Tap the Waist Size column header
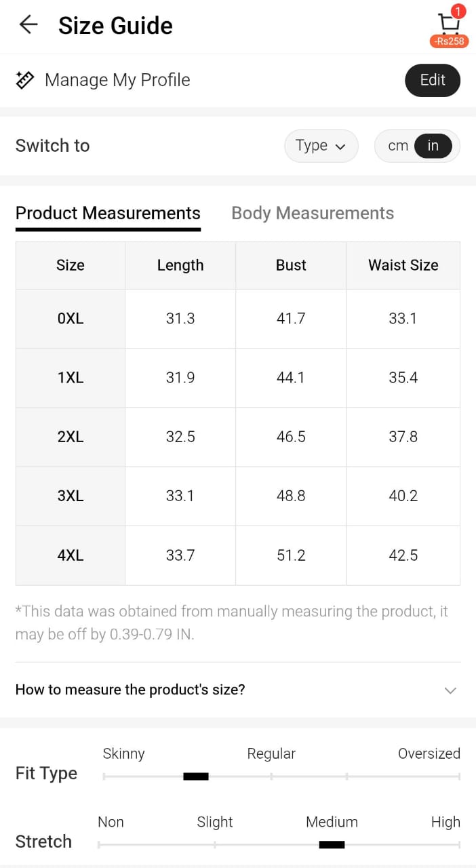Screen dimensions: 476x868 coord(403,265)
